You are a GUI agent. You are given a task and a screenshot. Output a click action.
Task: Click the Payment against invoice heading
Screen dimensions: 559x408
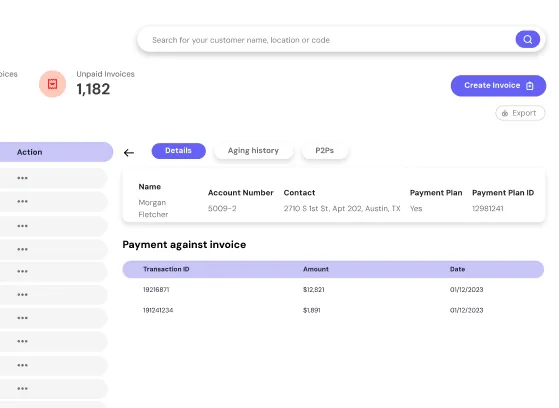(184, 245)
